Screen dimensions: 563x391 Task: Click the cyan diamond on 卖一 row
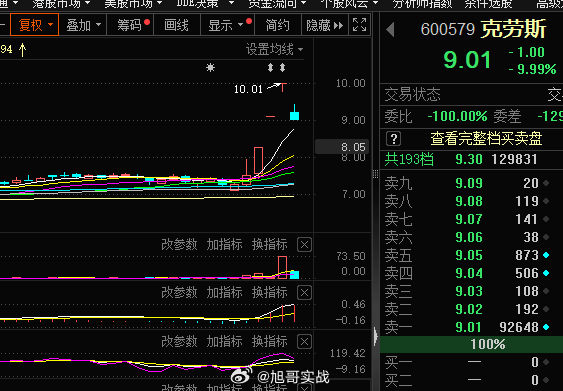[546, 327]
